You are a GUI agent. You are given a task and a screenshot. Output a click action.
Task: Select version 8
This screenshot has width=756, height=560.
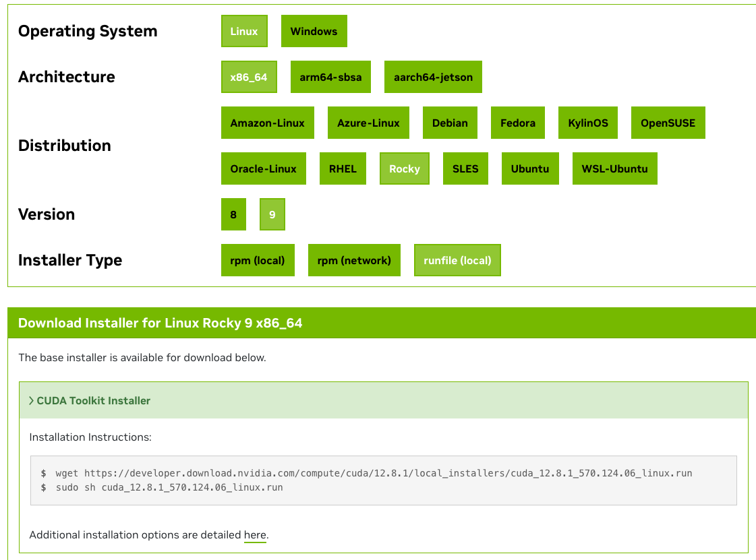233,214
